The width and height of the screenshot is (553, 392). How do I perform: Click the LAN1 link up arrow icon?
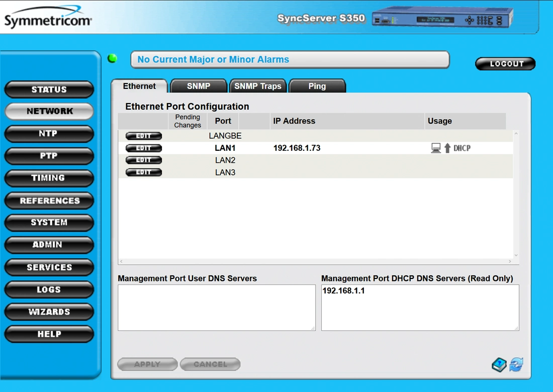[447, 148]
